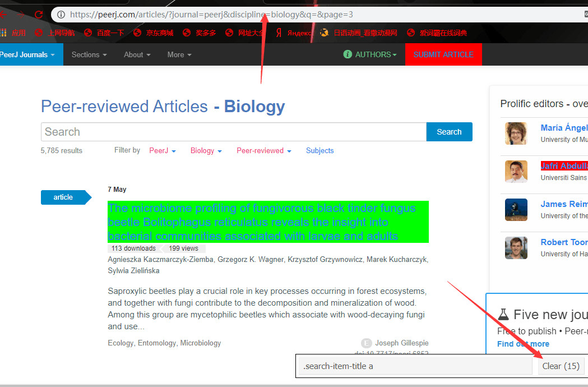Screen dimensions: 588x387
Task: Open James Reim editor profile link
Action: pos(564,204)
